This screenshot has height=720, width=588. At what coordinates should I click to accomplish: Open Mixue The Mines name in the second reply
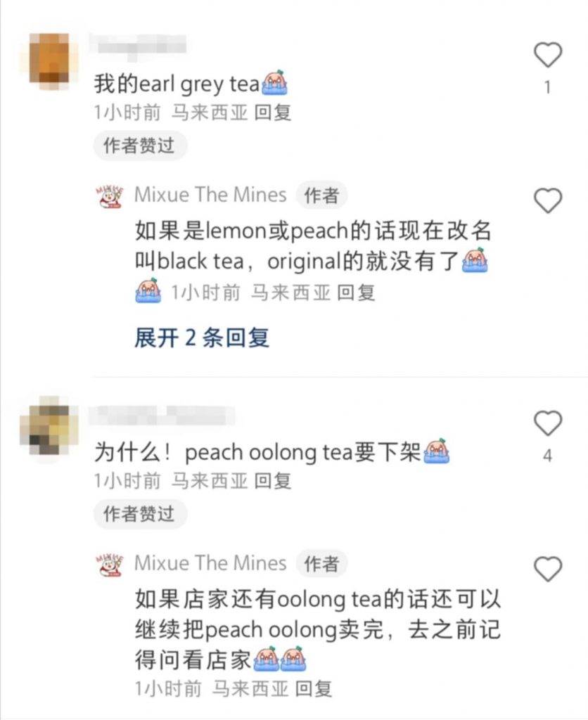pos(210,563)
